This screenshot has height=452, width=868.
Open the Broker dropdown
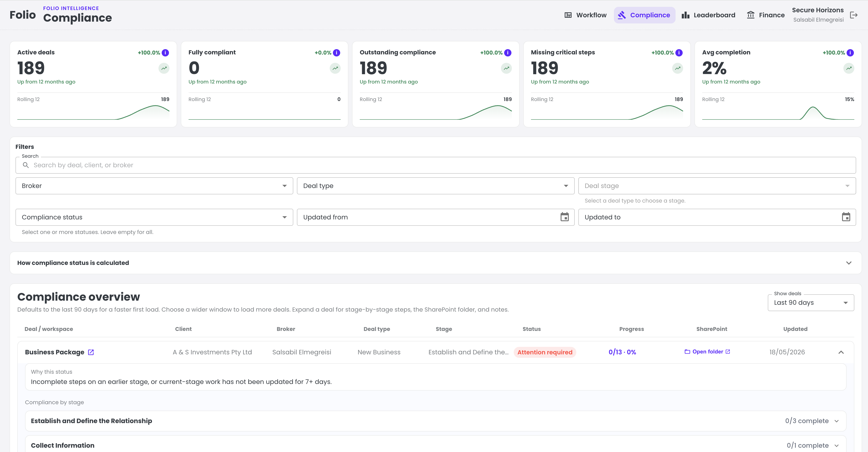click(x=154, y=186)
